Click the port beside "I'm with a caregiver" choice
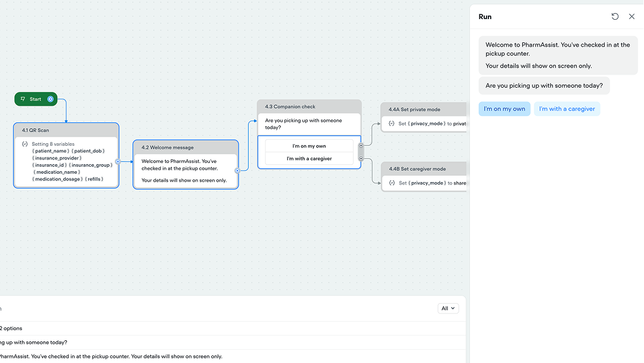 pos(361,158)
